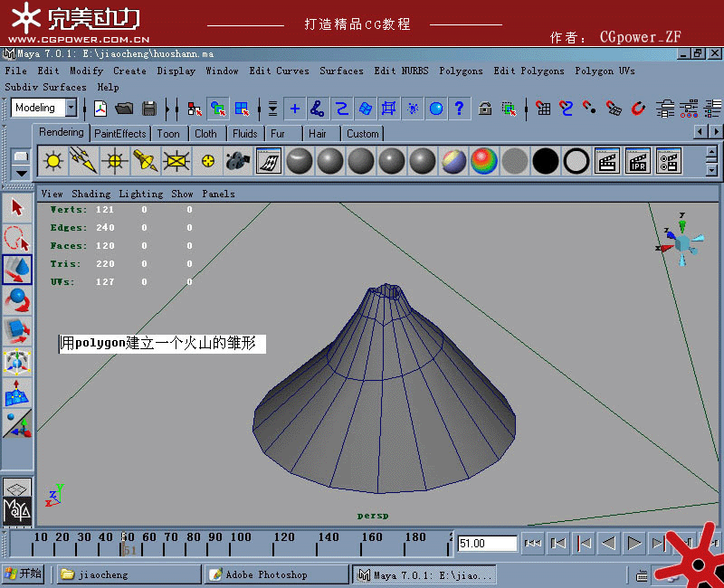Pick the Lasso selection tool

(17, 238)
